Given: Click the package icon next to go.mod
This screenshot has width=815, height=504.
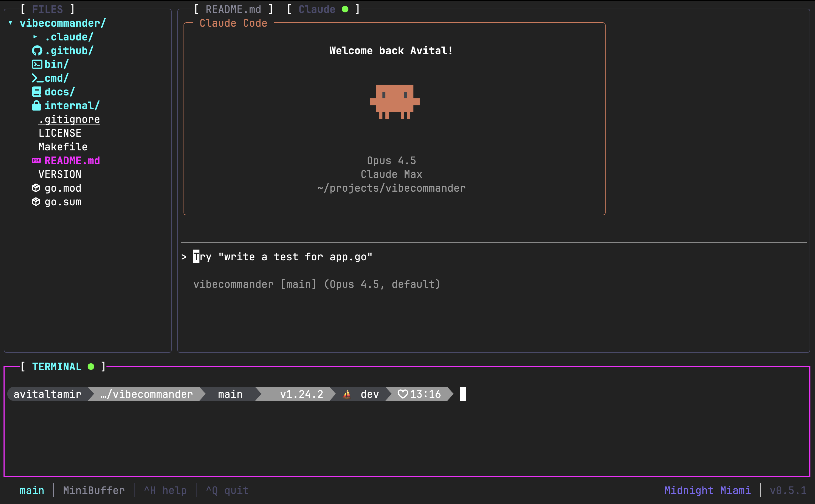Looking at the screenshot, I should [37, 188].
